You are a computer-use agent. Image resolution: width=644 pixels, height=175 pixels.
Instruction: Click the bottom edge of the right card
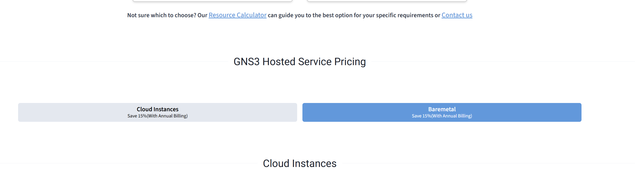point(387,1)
